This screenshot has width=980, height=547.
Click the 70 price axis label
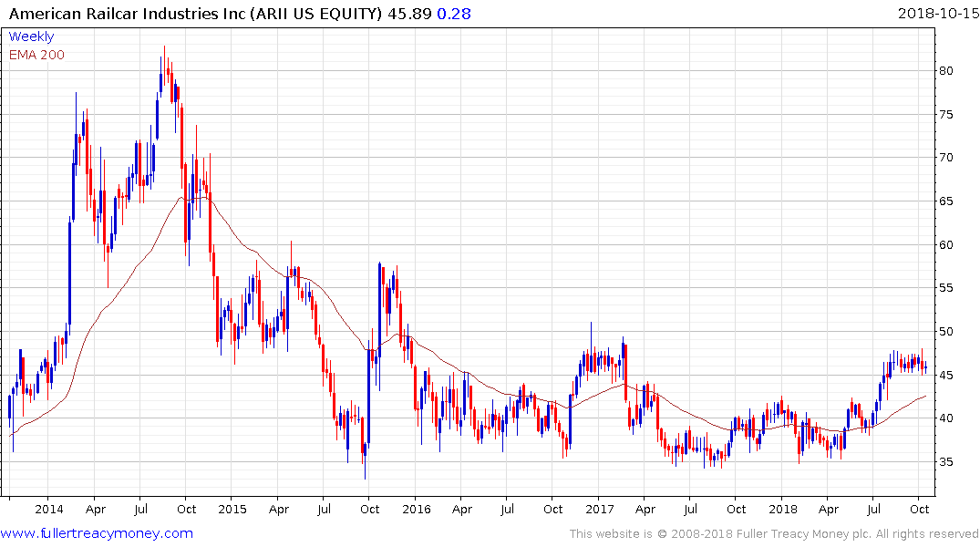click(946, 158)
